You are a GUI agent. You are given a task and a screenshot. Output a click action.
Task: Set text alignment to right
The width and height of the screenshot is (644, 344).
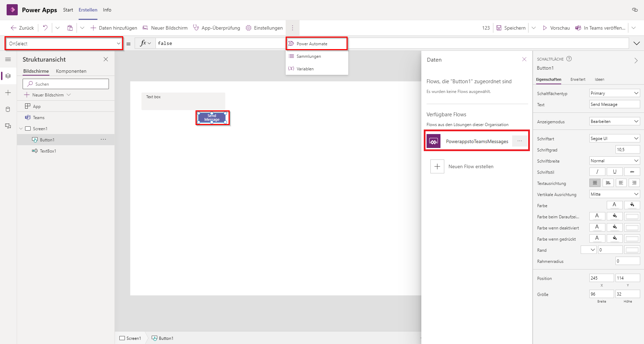tap(634, 183)
